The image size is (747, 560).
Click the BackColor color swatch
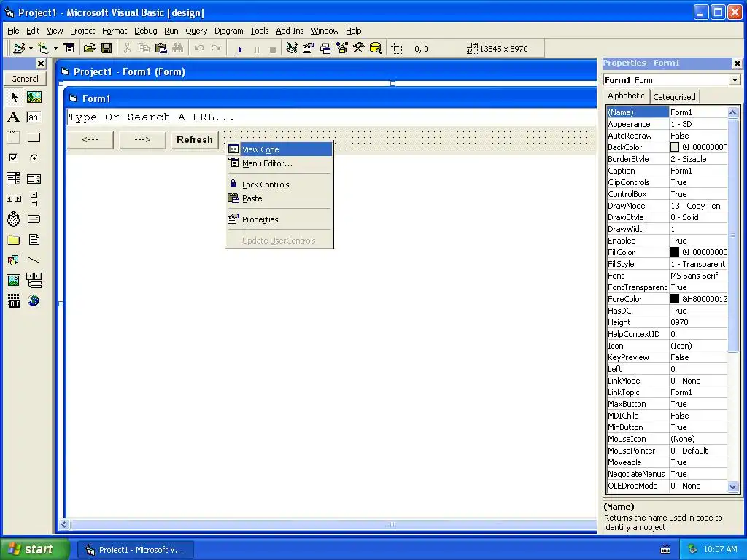pyautogui.click(x=675, y=147)
